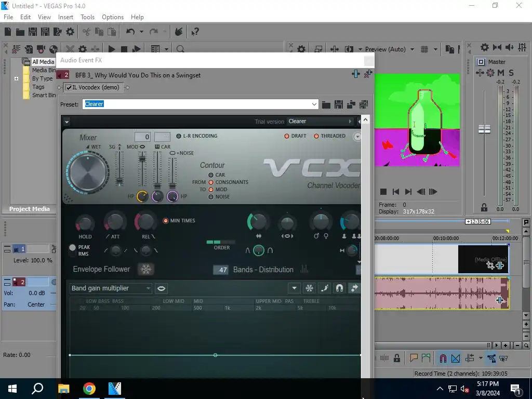Open the Options menu
The width and height of the screenshot is (532, 399).
[x=113, y=17]
